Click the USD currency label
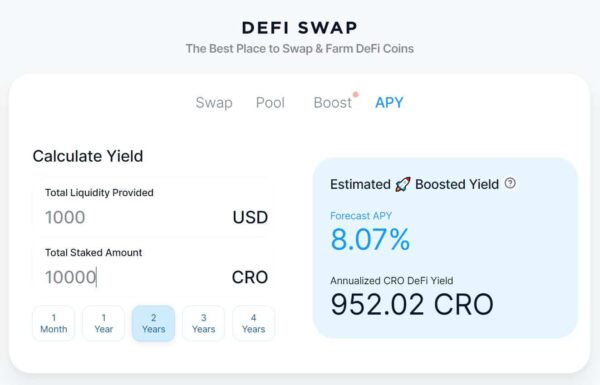The width and height of the screenshot is (600, 385). pos(250,217)
